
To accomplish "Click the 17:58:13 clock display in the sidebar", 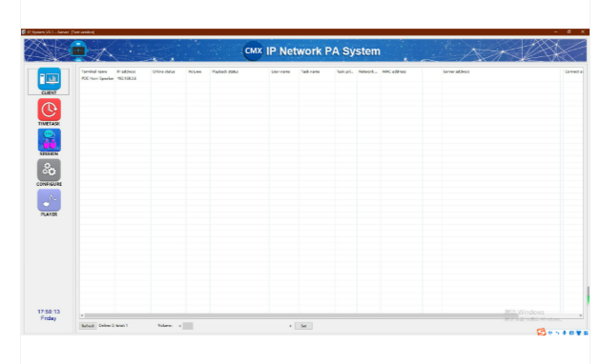I will (49, 312).
